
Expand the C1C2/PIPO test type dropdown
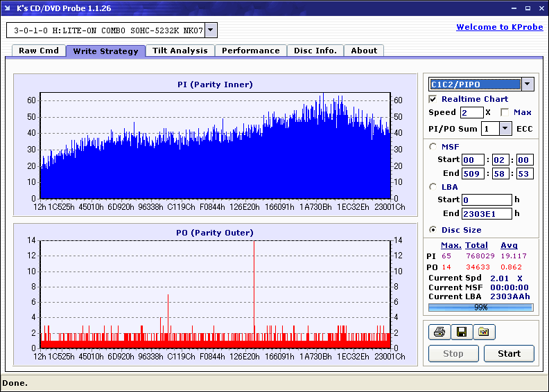pos(527,84)
